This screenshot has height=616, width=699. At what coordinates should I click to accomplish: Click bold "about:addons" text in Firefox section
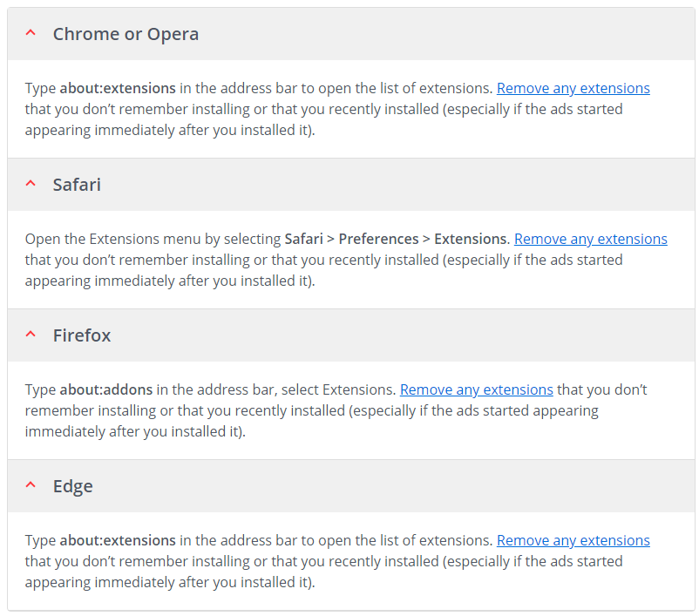pyautogui.click(x=106, y=389)
